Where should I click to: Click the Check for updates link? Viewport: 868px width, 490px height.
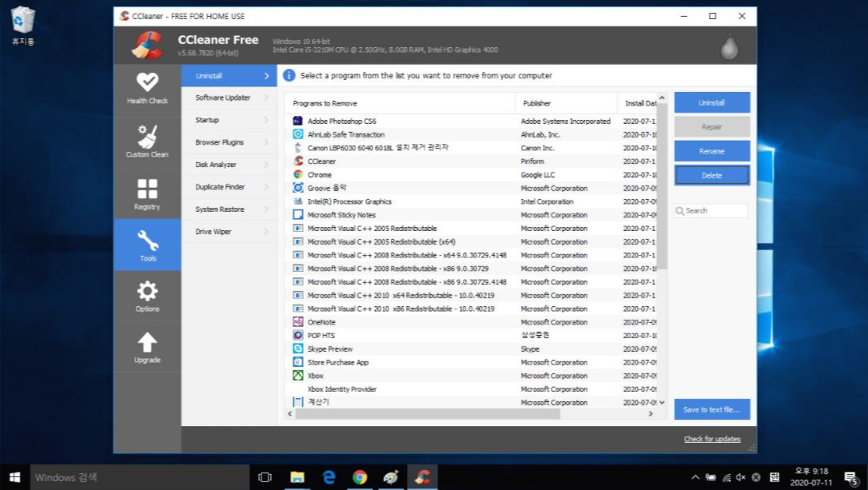[712, 439]
